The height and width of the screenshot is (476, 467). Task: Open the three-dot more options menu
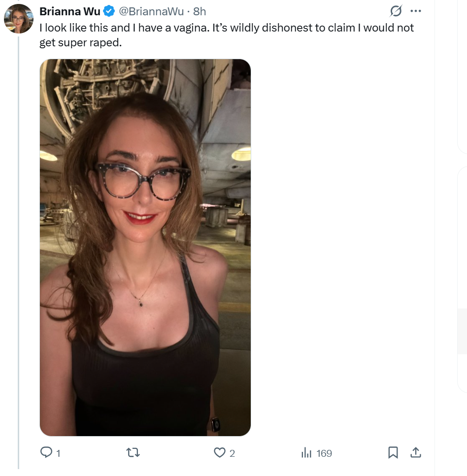[416, 11]
